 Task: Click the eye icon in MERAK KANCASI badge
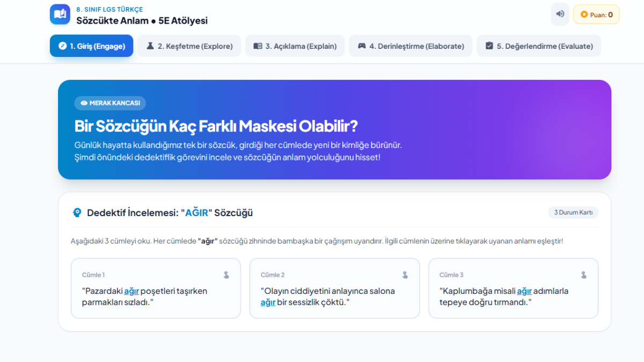[x=84, y=103]
